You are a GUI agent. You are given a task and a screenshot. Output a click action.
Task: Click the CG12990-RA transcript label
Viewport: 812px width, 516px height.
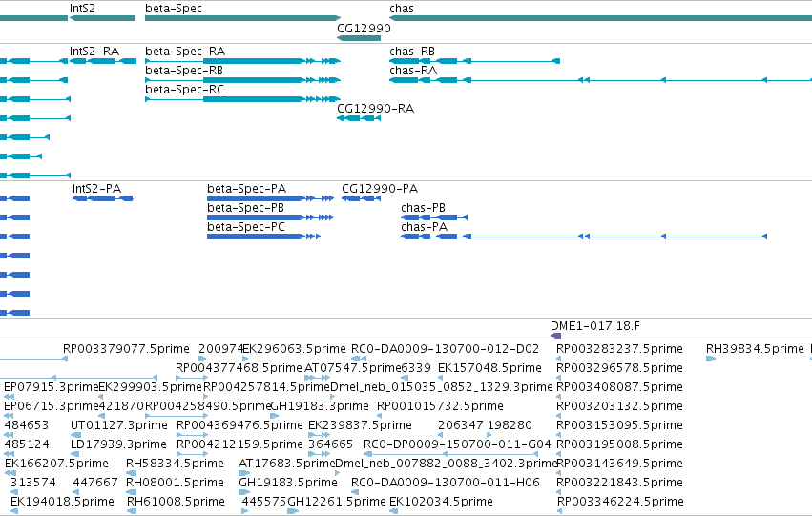375,109
